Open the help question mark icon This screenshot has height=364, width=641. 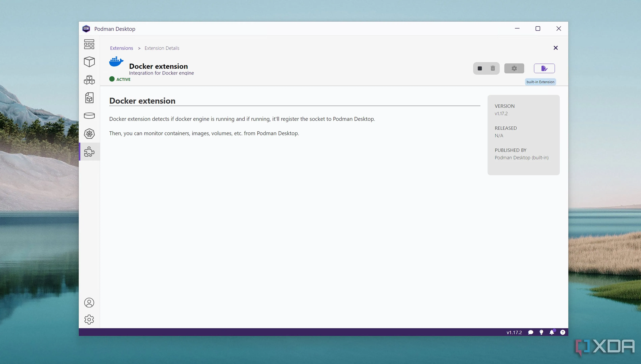click(562, 332)
